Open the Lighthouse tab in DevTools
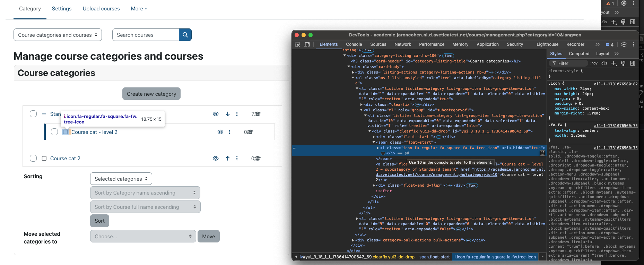The width and height of the screenshot is (644, 265). click(x=547, y=44)
